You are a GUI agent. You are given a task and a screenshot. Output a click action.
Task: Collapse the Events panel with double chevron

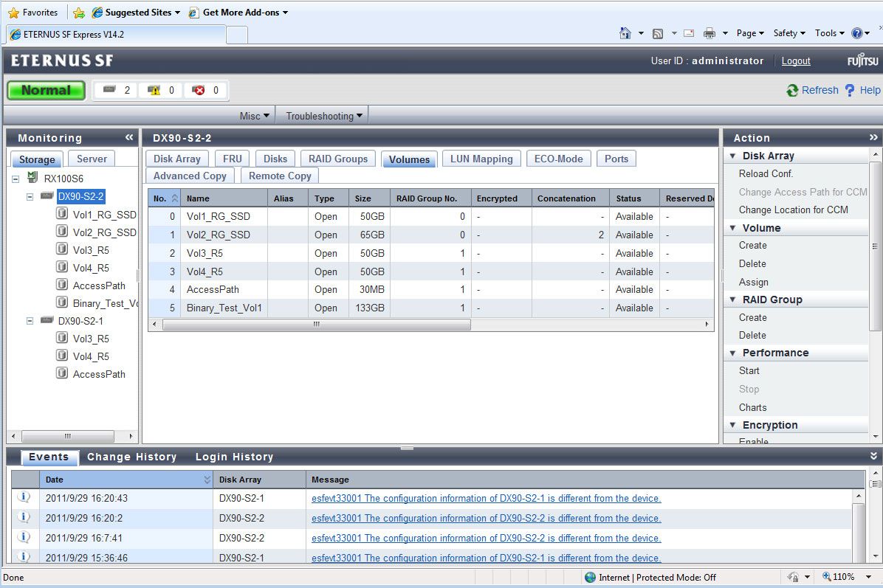tap(873, 457)
